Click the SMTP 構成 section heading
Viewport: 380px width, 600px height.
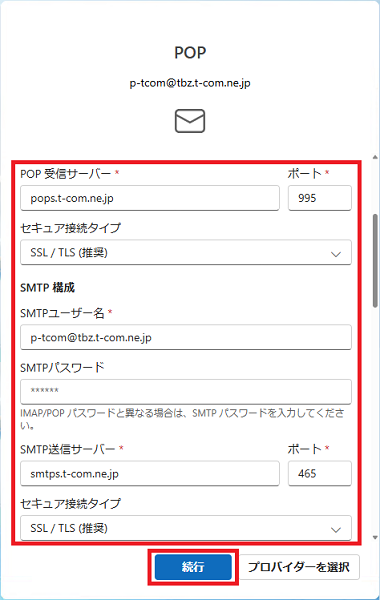pyautogui.click(x=47, y=287)
